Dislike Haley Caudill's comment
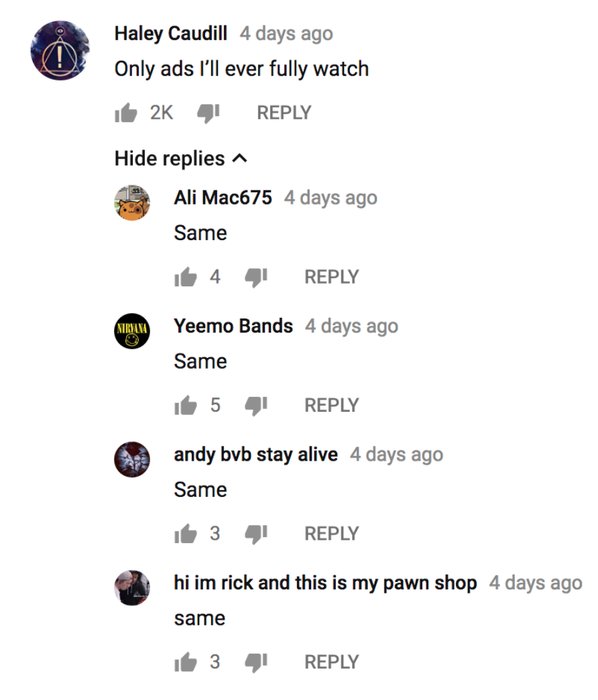The height and width of the screenshot is (700, 598). click(208, 113)
